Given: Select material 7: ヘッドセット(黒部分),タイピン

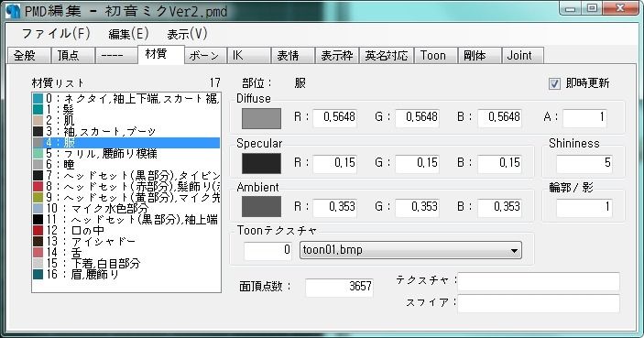Looking at the screenshot, I should click(126, 175).
